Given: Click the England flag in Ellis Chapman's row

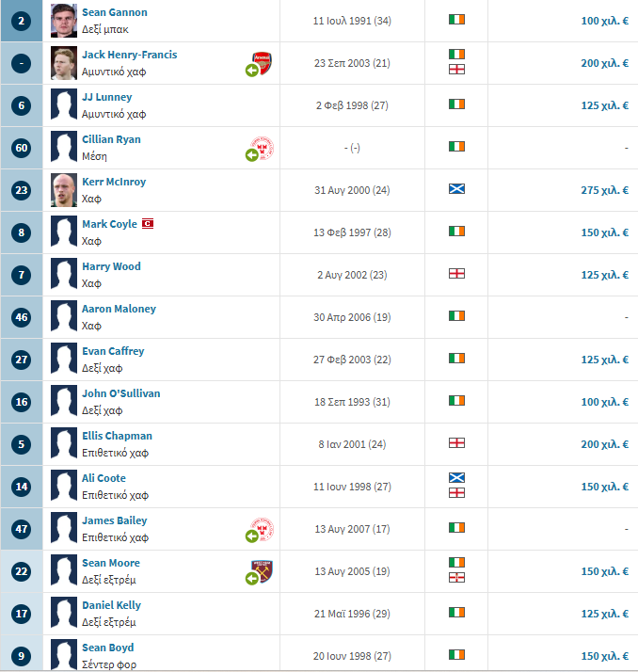Looking at the screenshot, I should pyautogui.click(x=456, y=442).
